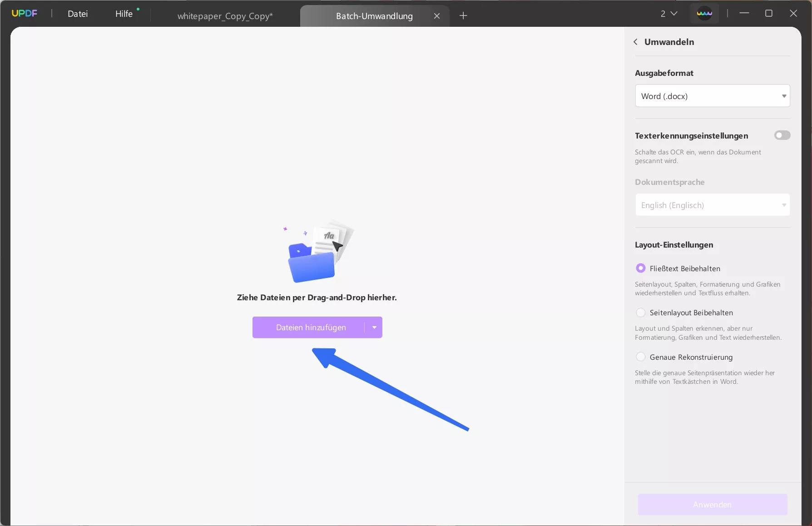
Task: Add a new tab with the plus icon
Action: (463, 16)
